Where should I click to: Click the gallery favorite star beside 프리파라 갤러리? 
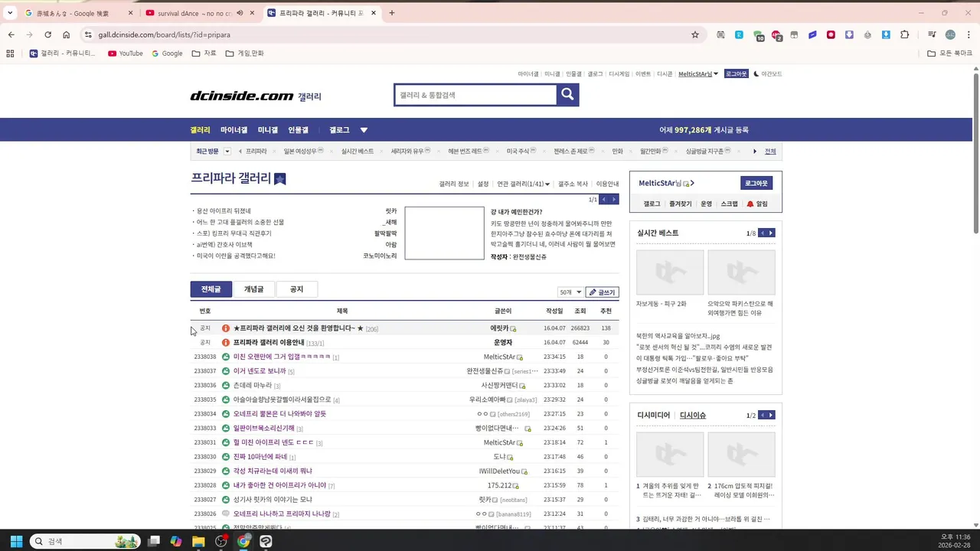(280, 179)
